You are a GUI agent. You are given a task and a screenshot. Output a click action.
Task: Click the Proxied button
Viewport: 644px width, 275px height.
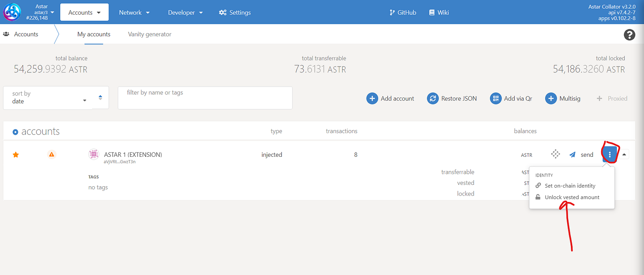[x=612, y=98]
